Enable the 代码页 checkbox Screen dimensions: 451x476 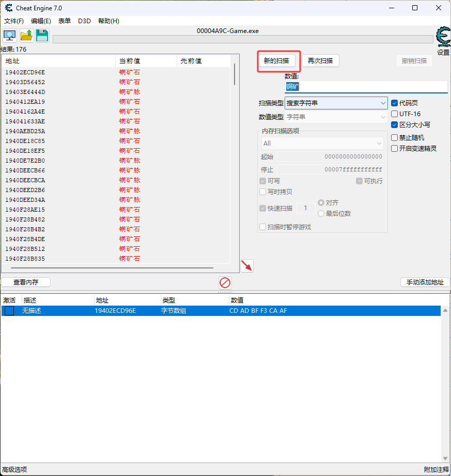click(x=395, y=103)
